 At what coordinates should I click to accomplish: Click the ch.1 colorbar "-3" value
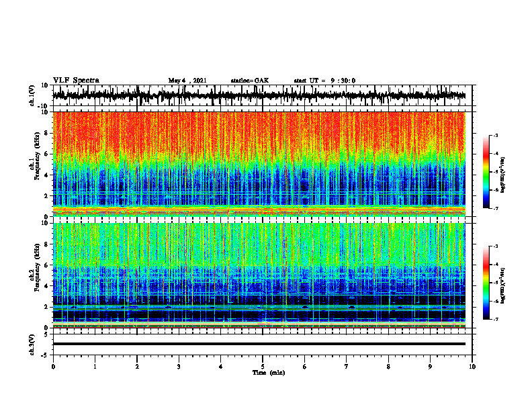point(496,136)
